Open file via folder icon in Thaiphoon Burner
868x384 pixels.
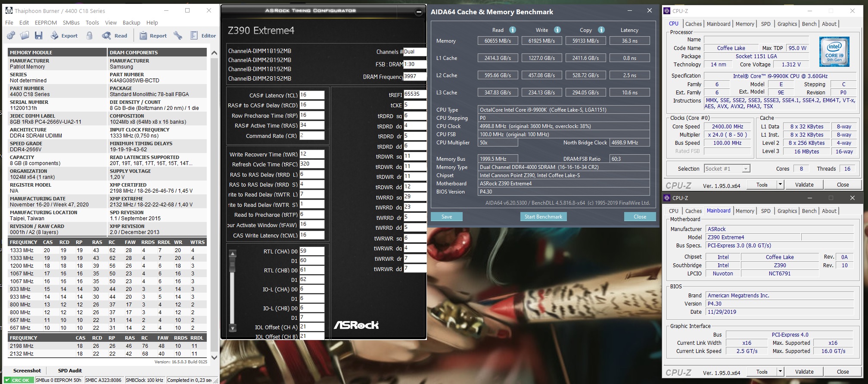[x=25, y=36]
